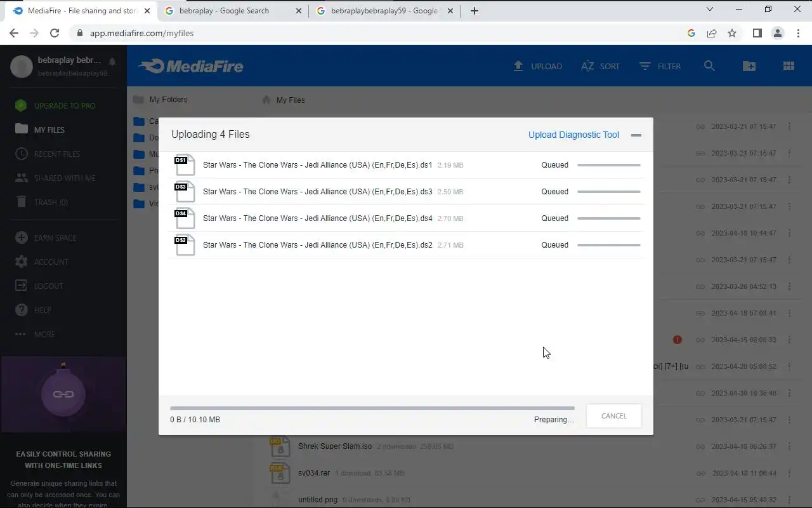
Task: Bookmark this page with the star icon
Action: 732,33
